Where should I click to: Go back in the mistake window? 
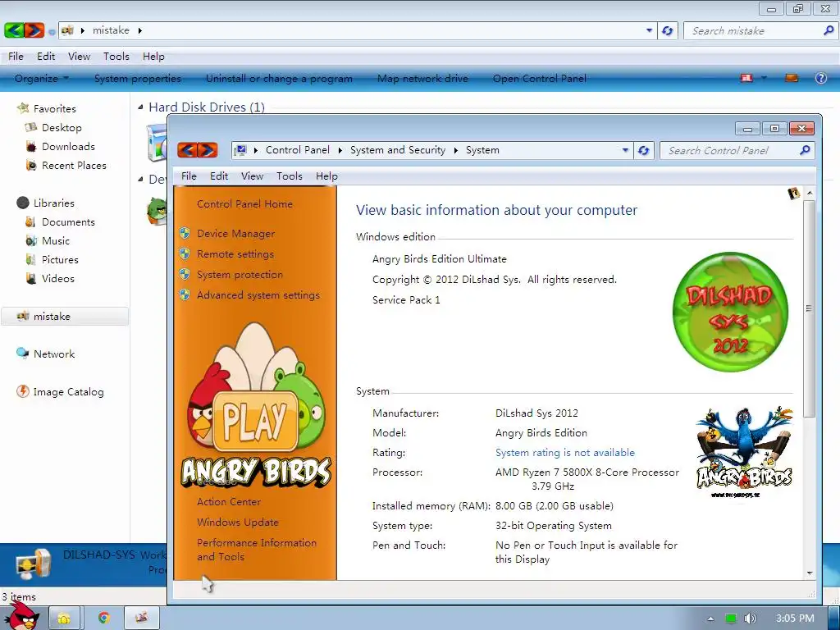tap(14, 30)
